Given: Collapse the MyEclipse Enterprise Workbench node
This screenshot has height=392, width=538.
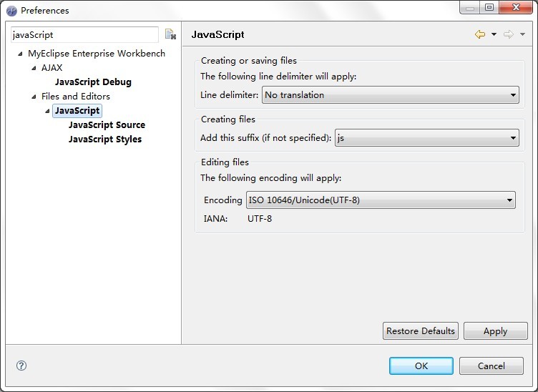Looking at the screenshot, I should [20, 54].
